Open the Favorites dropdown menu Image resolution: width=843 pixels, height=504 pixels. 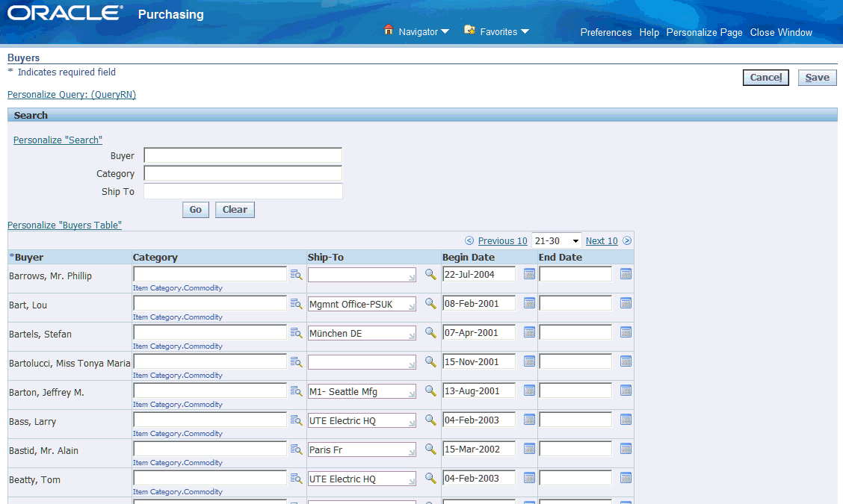click(504, 31)
